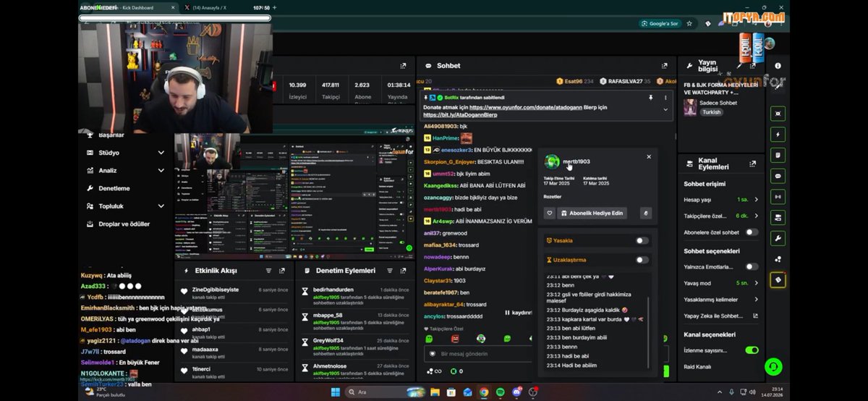Click the user card chat history scrollbar
868x401 pixels.
point(648,332)
